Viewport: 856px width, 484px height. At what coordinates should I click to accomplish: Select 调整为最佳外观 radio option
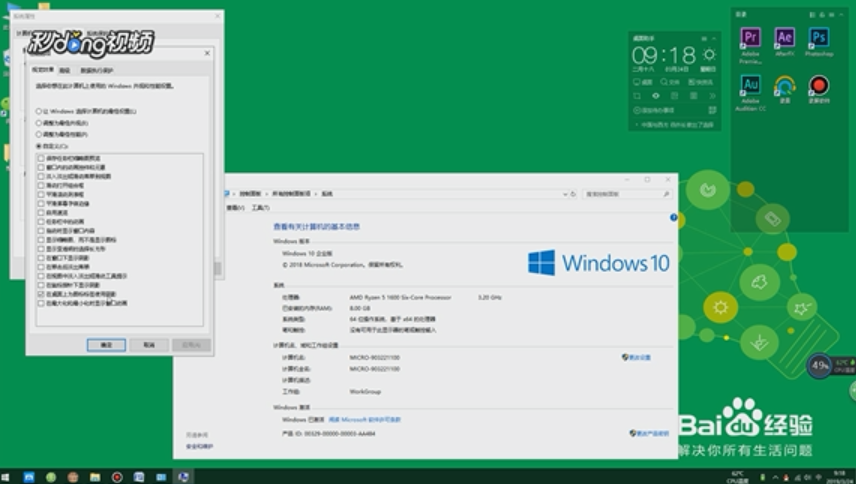[62, 123]
